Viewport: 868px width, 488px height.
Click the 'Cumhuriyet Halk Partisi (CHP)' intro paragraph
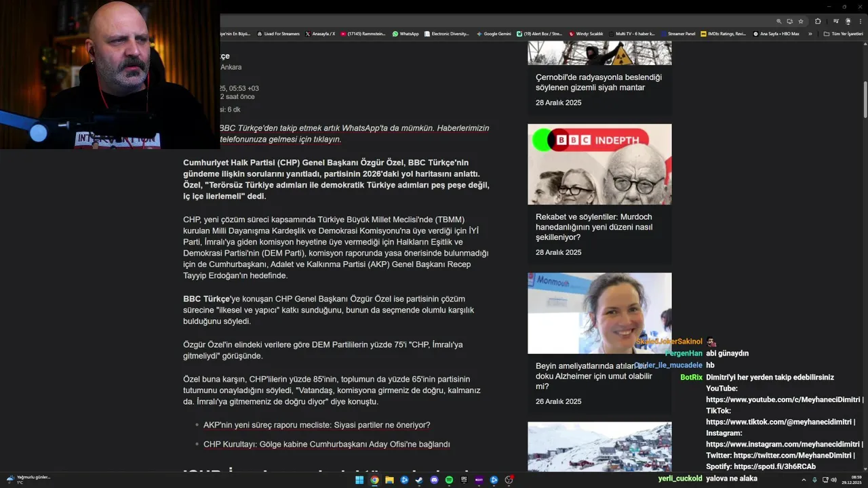[336, 179]
